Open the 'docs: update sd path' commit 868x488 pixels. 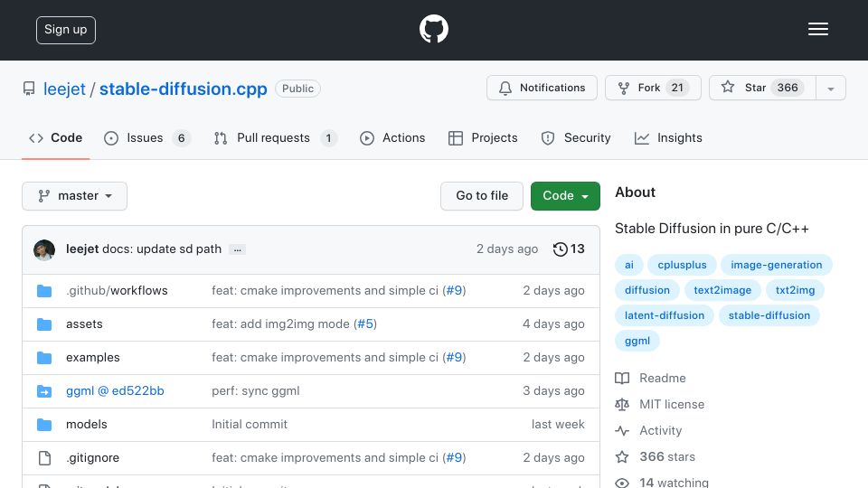click(x=162, y=249)
